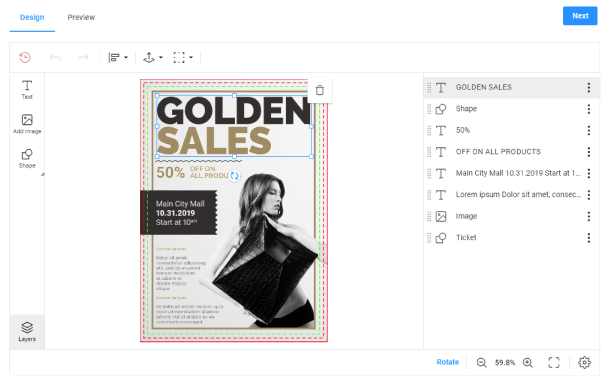Click the fit to screen icon
Screen dimensions: 612x383
[554, 363]
